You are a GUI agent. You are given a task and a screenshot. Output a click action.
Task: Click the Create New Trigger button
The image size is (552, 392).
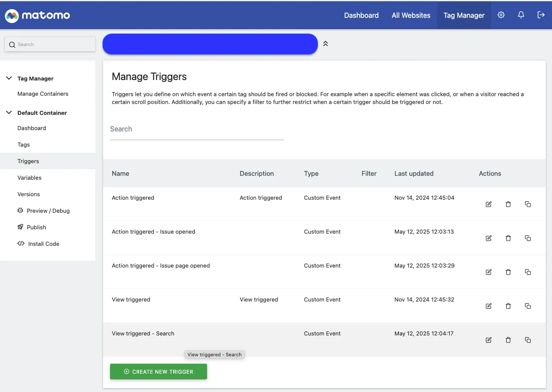158,372
